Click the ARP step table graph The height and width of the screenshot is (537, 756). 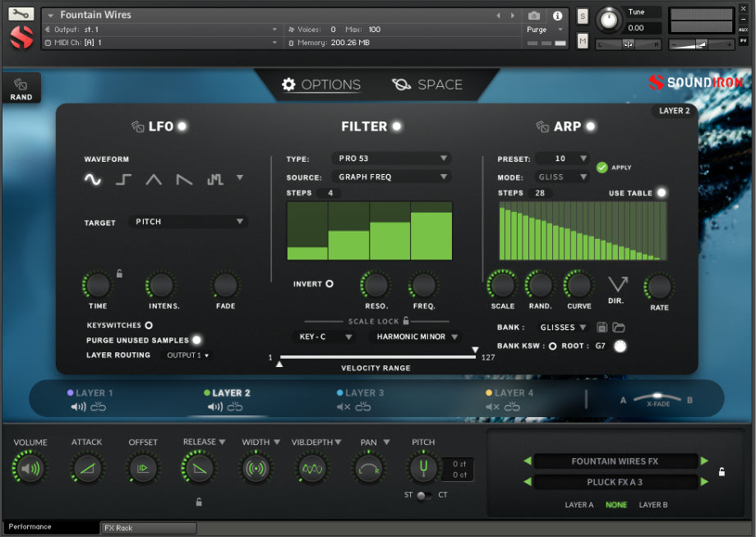tap(583, 231)
